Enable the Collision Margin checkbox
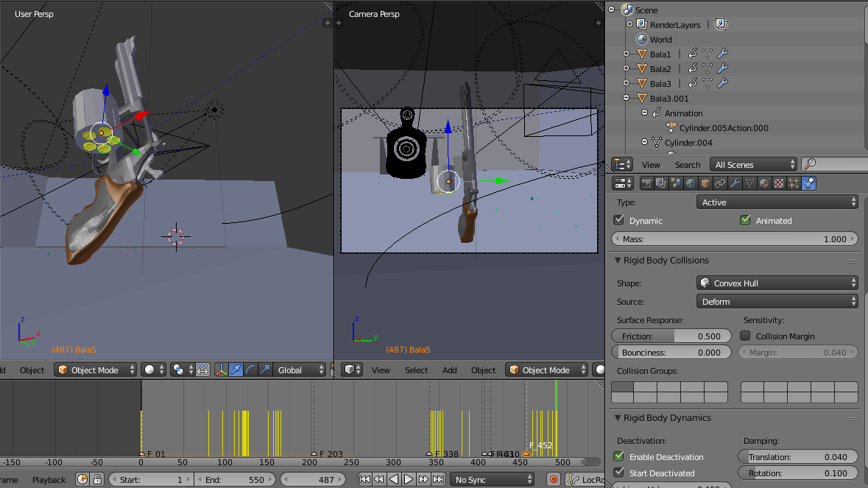The image size is (868, 488). [745, 336]
